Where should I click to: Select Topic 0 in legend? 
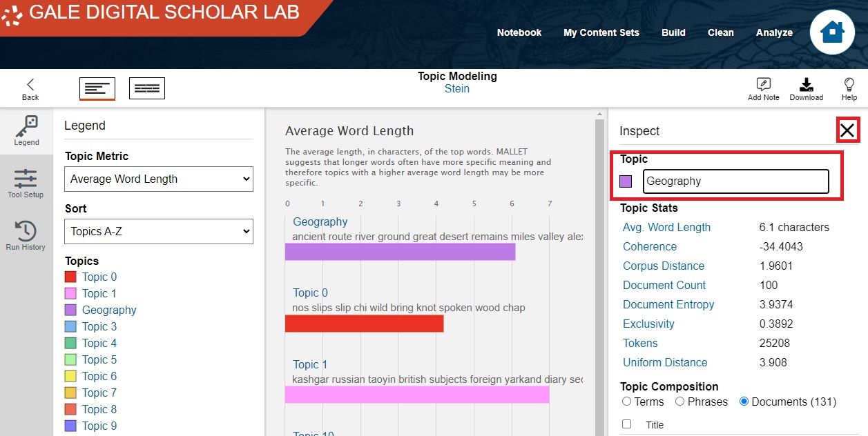(99, 277)
